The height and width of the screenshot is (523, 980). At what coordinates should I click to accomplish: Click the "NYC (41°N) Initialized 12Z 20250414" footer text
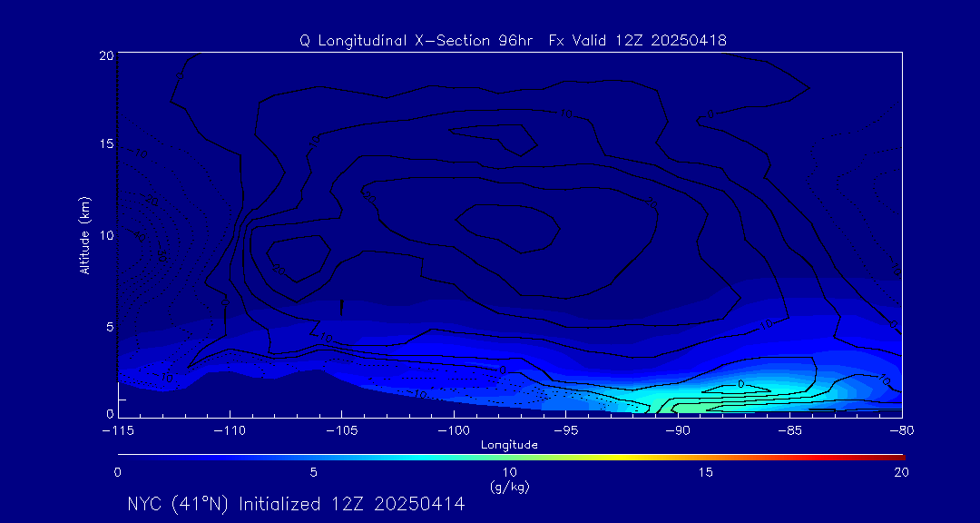click(296, 505)
